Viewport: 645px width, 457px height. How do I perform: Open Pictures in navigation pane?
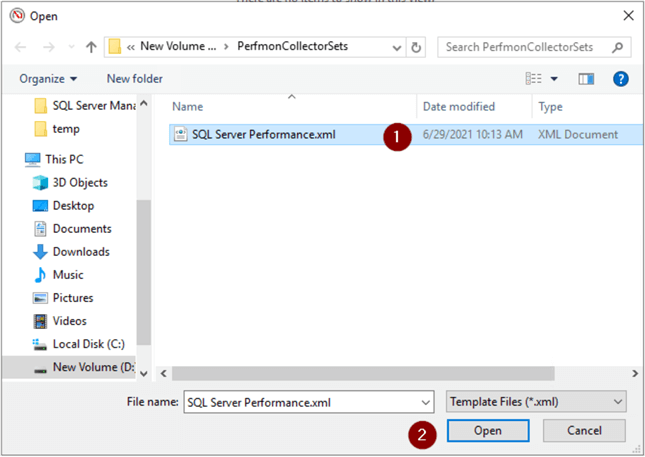coord(63,297)
